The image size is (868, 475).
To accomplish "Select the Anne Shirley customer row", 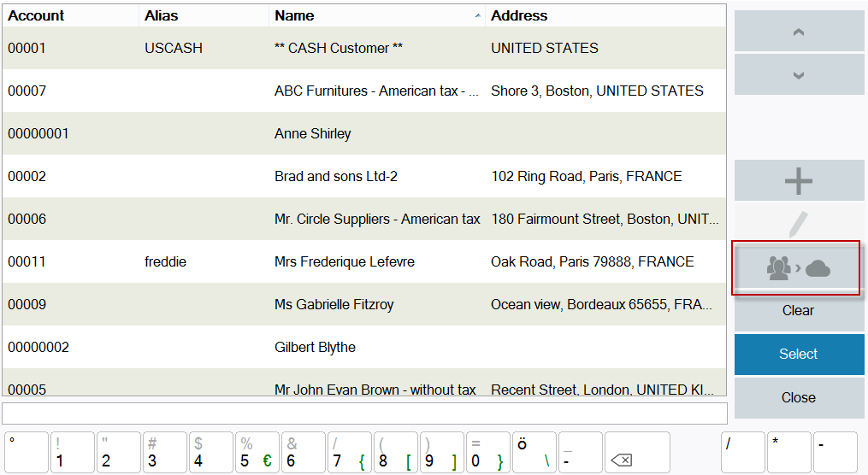I will coord(364,133).
